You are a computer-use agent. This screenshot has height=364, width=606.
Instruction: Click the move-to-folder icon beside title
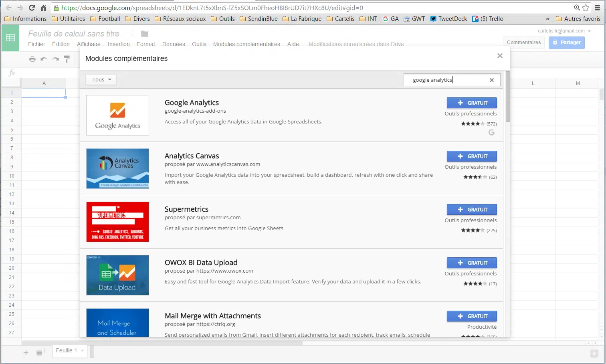pyautogui.click(x=145, y=34)
